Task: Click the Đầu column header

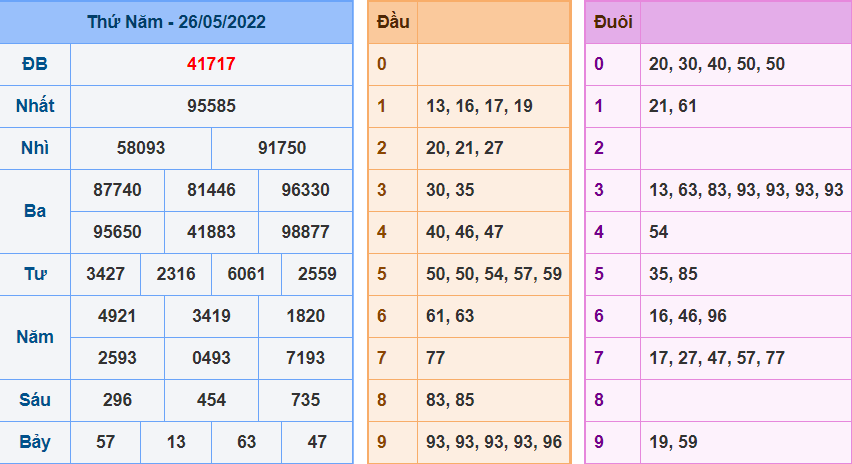Action: [x=393, y=22]
